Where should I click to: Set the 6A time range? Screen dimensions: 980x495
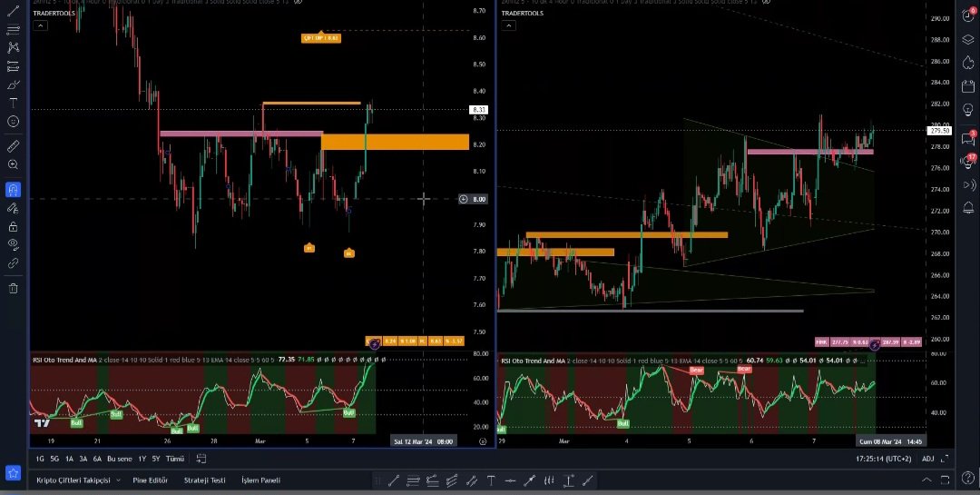pos(97,459)
